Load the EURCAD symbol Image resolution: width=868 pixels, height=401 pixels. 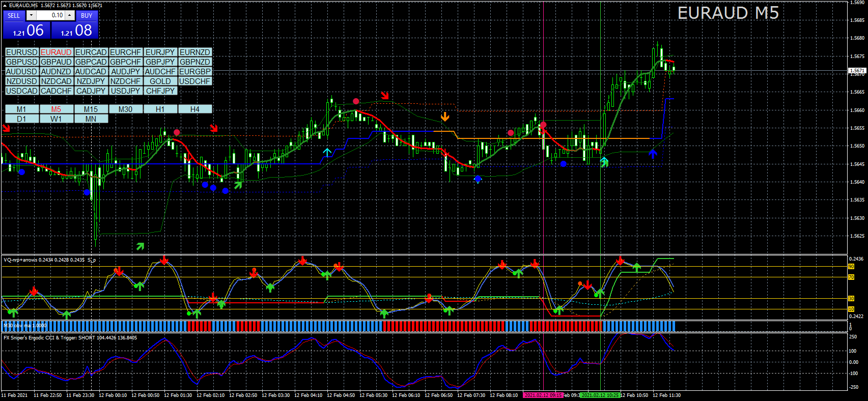click(91, 52)
